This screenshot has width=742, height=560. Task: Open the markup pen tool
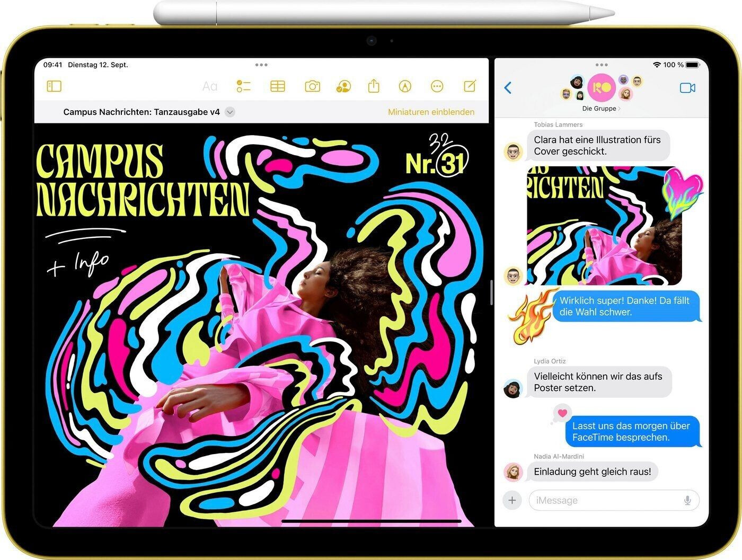[x=405, y=86]
